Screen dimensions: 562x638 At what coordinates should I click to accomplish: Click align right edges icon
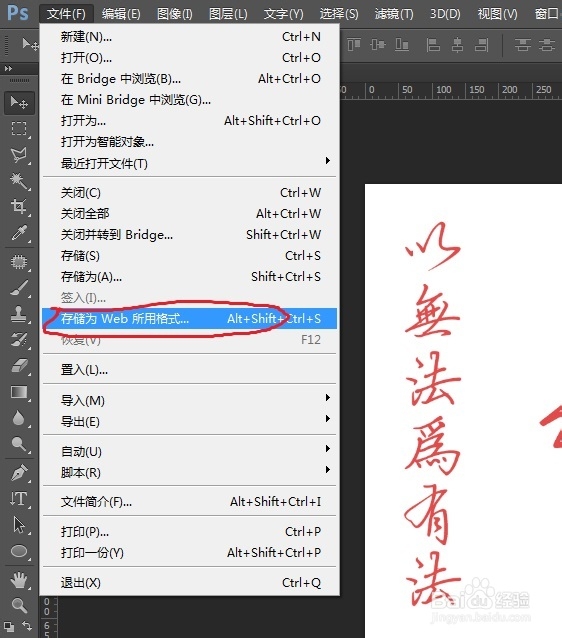(481, 44)
